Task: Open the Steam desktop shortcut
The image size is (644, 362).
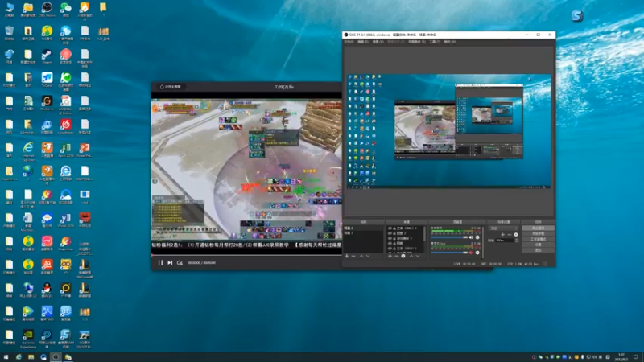Action: click(x=47, y=56)
